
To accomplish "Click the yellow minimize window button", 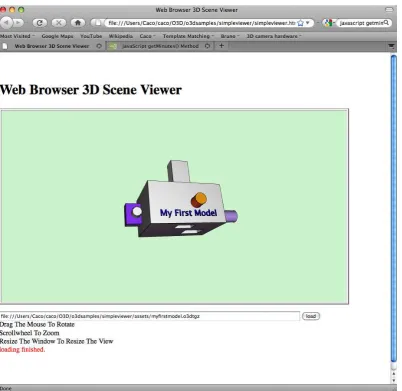I will click(12, 10).
